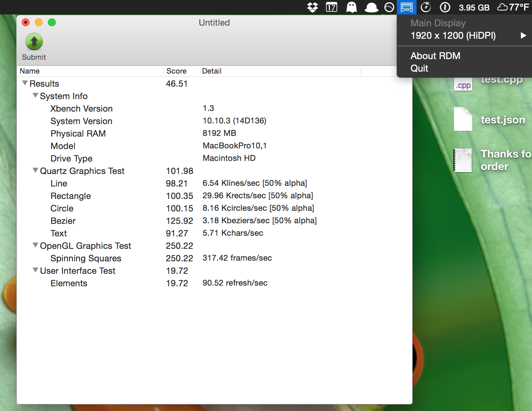Image resolution: width=532 pixels, height=411 pixels.
Task: Click the detail 8.16 Kcircles/sec
Action: [258, 208]
